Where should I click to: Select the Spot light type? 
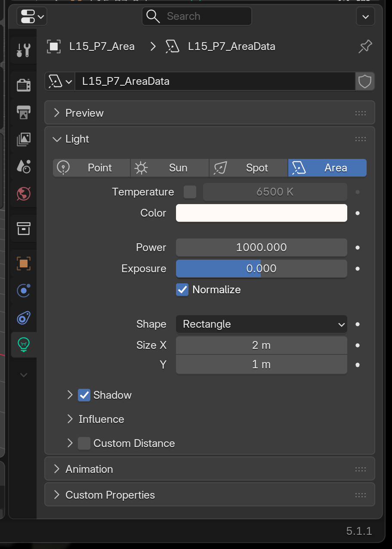click(x=248, y=168)
